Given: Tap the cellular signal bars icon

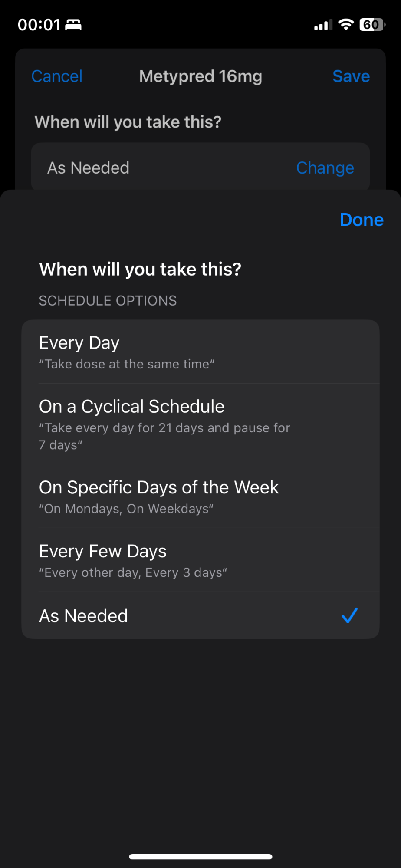Looking at the screenshot, I should [x=323, y=25].
